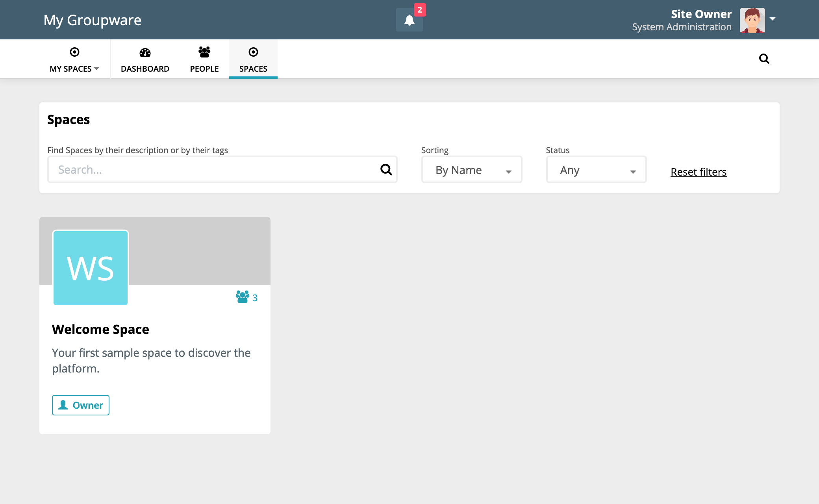Open the Sorting By Name dropdown
Screen dimensions: 819x504
471,170
